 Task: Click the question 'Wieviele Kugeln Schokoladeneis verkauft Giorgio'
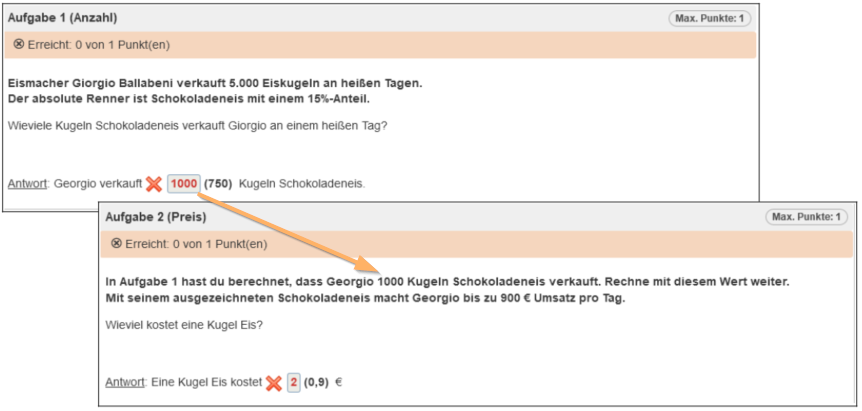coord(197,125)
